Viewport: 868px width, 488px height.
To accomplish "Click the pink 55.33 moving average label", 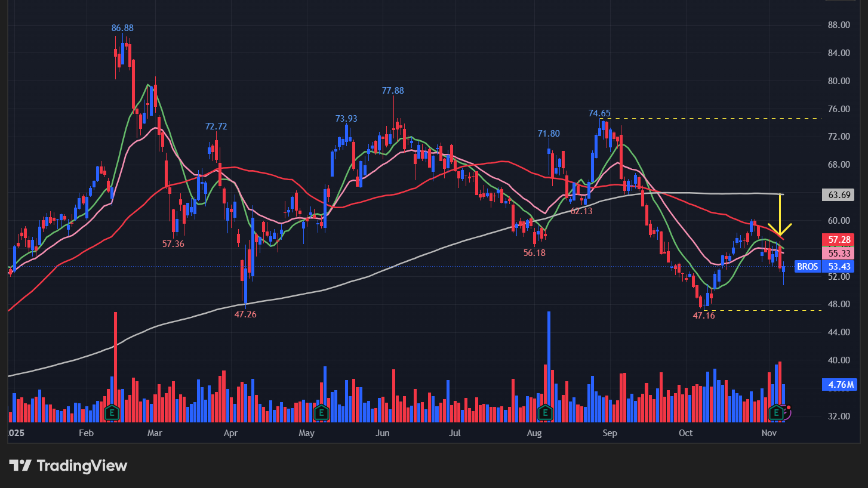I will tap(838, 253).
